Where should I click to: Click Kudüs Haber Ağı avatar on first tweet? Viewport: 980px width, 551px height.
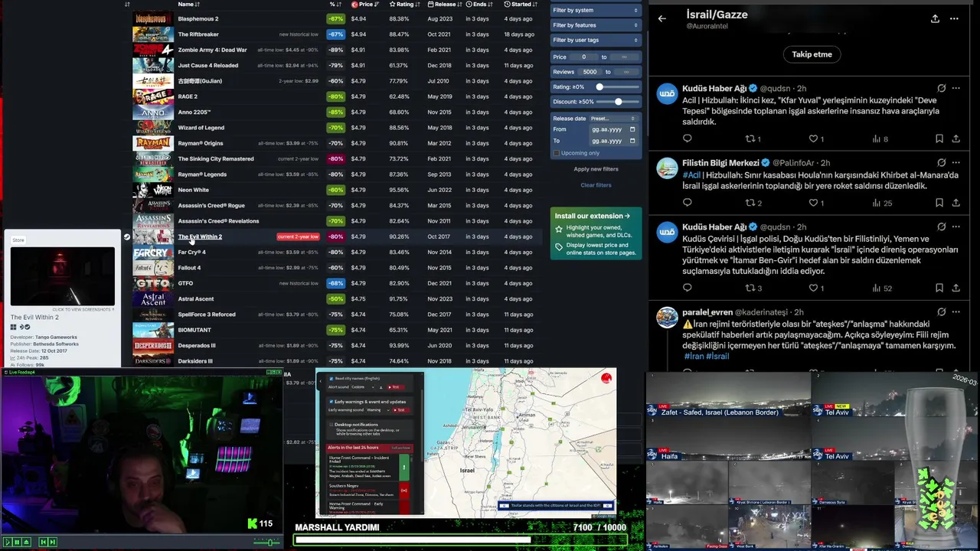coord(668,93)
